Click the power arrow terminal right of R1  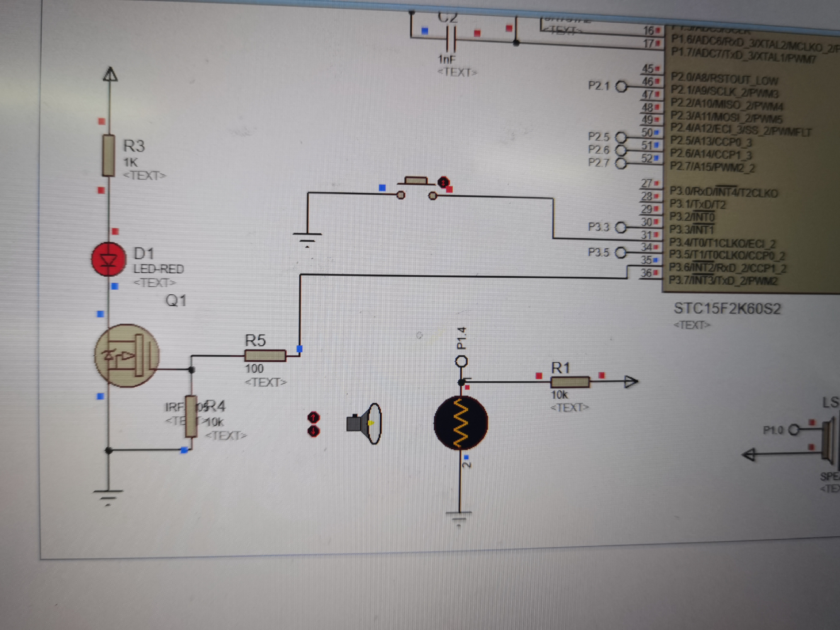click(631, 381)
